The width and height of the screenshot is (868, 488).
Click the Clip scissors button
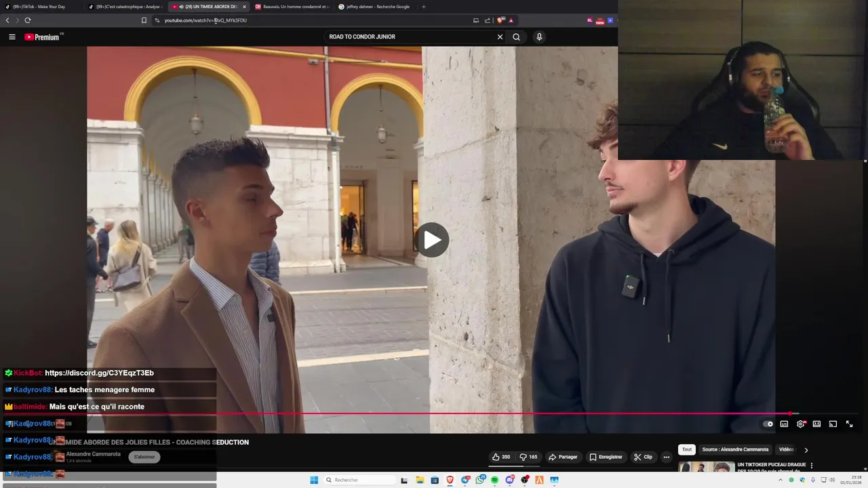pos(643,457)
